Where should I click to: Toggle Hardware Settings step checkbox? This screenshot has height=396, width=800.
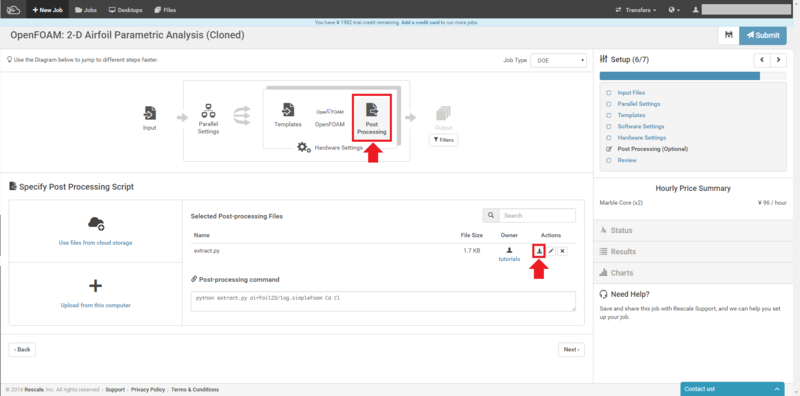click(x=609, y=138)
